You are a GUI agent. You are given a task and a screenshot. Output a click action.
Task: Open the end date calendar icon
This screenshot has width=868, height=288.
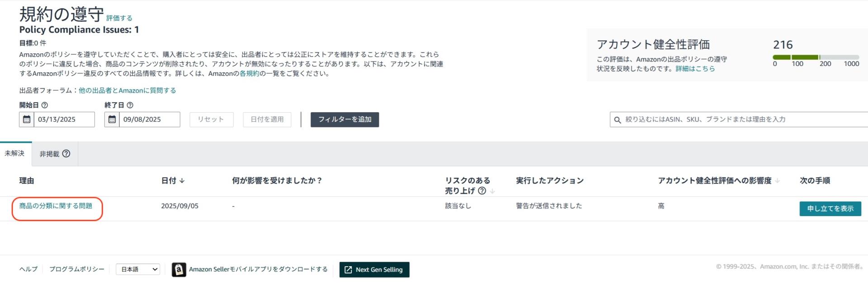point(112,119)
